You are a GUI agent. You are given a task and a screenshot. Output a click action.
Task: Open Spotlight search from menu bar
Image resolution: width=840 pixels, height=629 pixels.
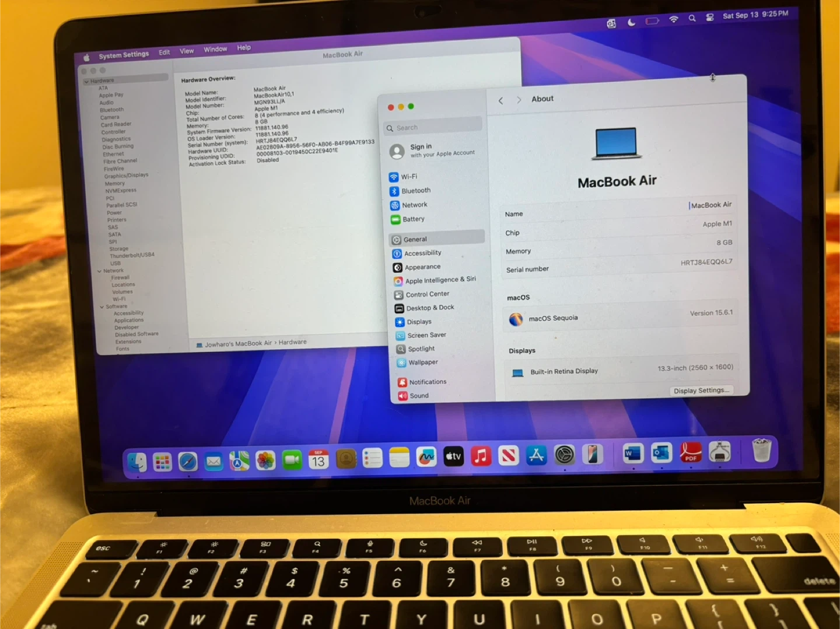pos(692,18)
